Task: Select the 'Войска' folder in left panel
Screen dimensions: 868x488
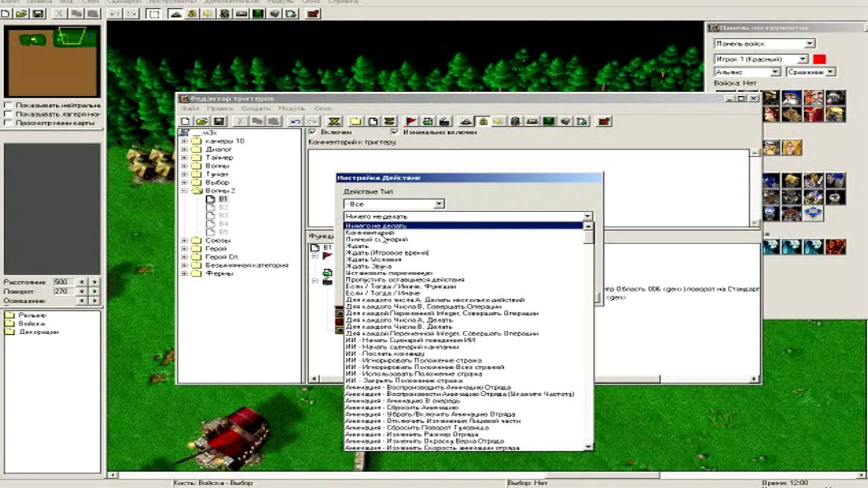Action: point(32,324)
